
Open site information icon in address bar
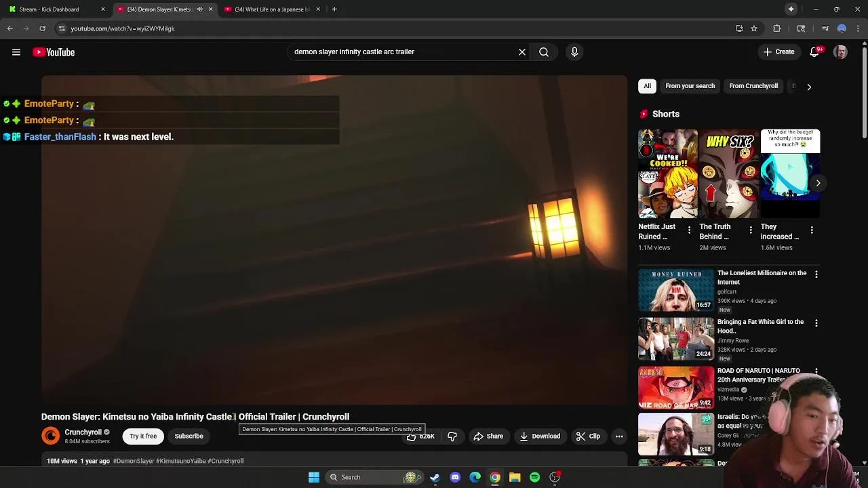click(62, 28)
